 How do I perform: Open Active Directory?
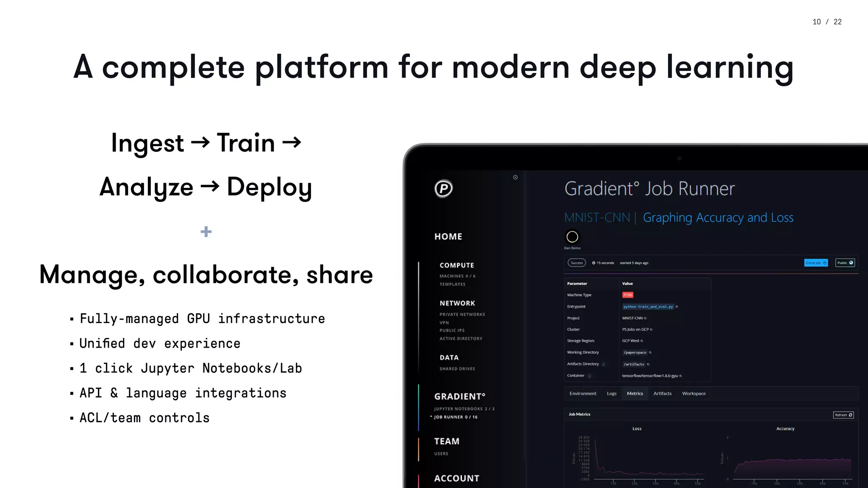461,338
